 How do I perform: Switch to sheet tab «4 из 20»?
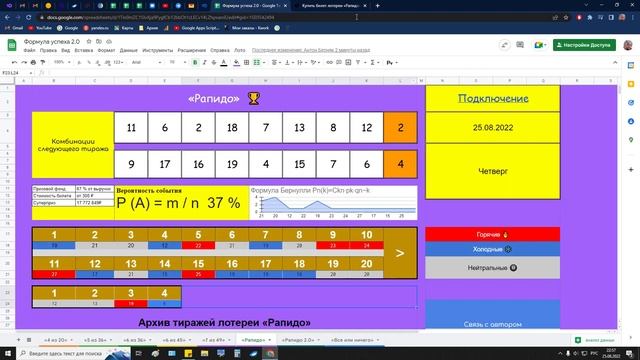click(58, 340)
